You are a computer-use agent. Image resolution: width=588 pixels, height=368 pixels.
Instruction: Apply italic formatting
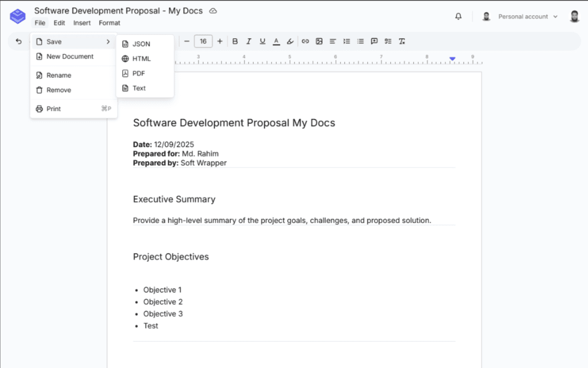coord(249,41)
